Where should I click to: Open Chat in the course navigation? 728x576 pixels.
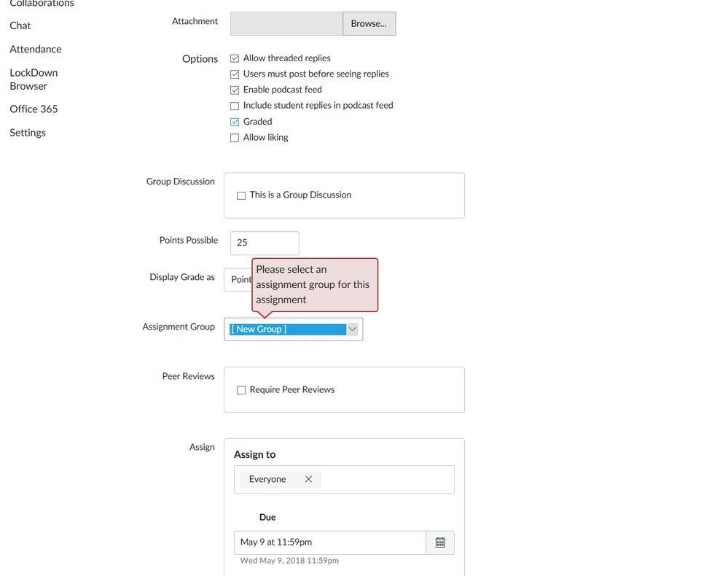point(20,26)
